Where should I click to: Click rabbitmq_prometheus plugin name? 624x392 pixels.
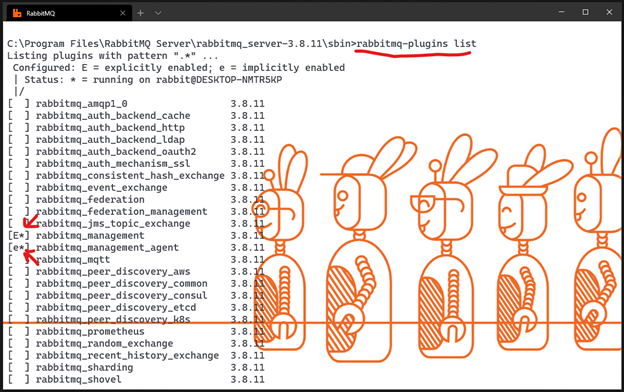[90, 332]
